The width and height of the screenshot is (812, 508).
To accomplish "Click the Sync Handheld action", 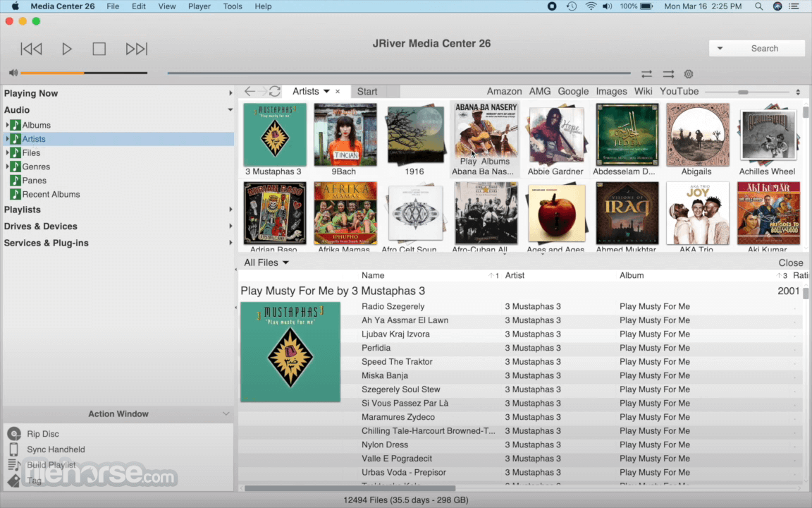I will tap(56, 449).
